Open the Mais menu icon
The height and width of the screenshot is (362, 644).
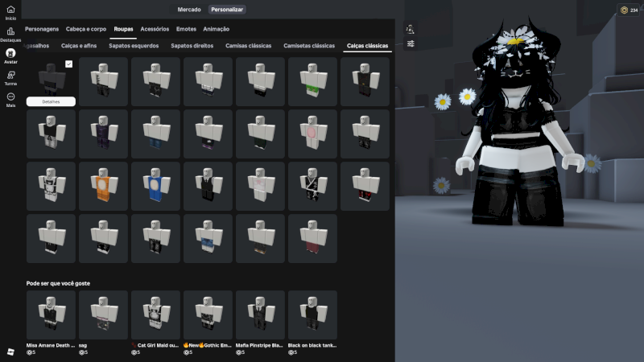point(10,97)
